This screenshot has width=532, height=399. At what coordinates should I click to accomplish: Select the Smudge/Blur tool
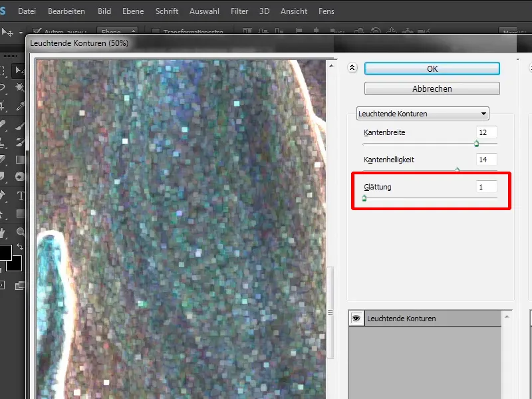pos(2,176)
